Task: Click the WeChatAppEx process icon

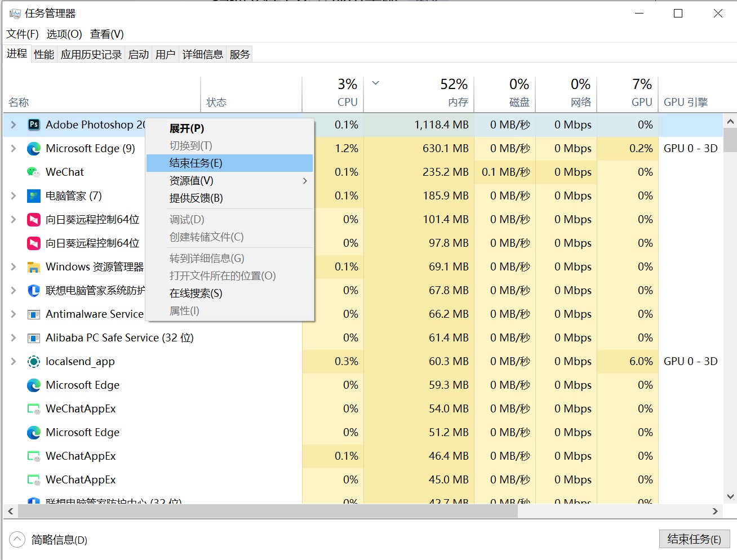Action: click(34, 408)
